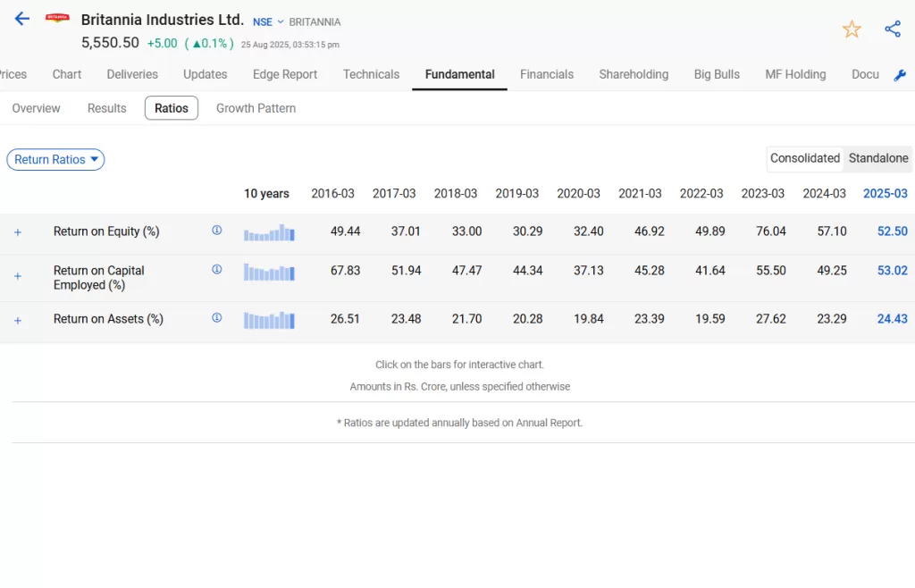Image resolution: width=915 pixels, height=588 pixels.
Task: Click Return on Capital Employed value 67.83
Action: 346,271
